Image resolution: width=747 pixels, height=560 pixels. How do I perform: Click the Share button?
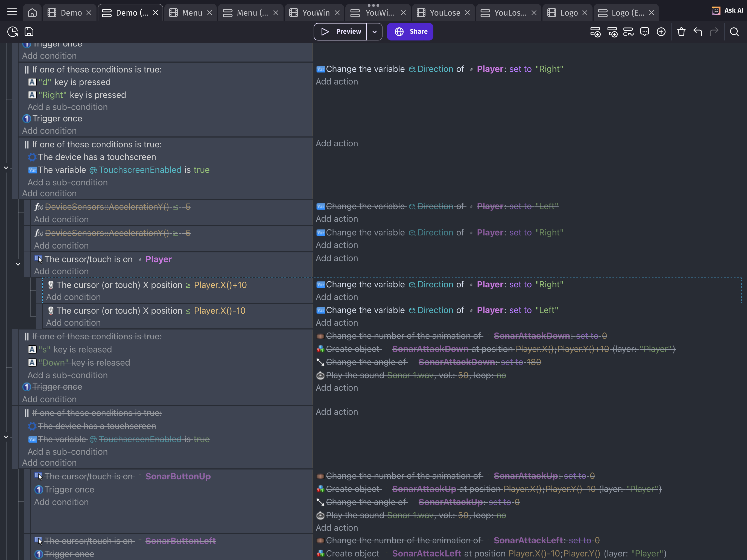click(410, 32)
